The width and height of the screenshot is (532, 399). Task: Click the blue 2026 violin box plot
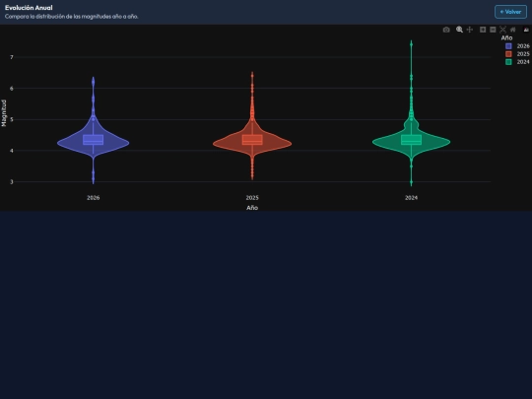point(93,140)
